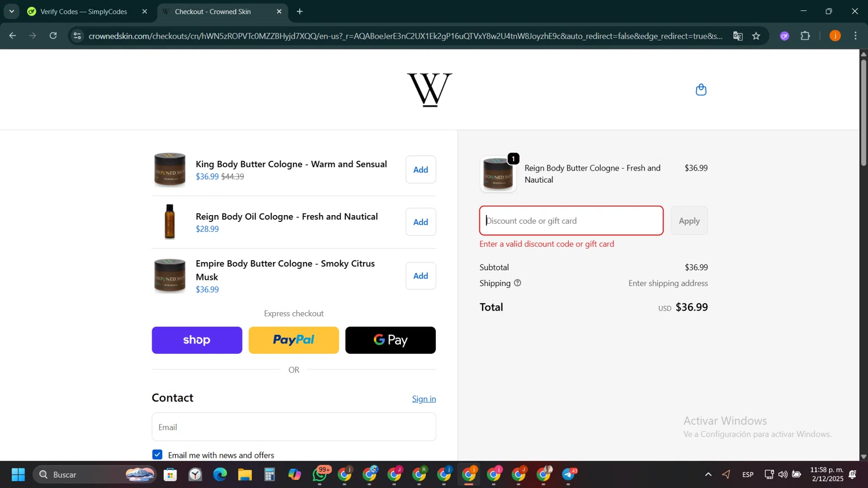Pay with Google Pay button

click(x=391, y=340)
